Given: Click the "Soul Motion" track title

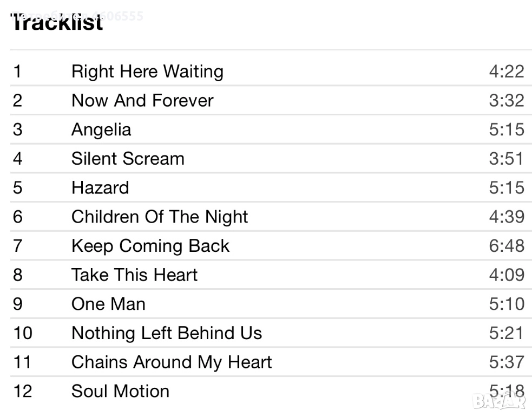Looking at the screenshot, I should pos(120,391).
